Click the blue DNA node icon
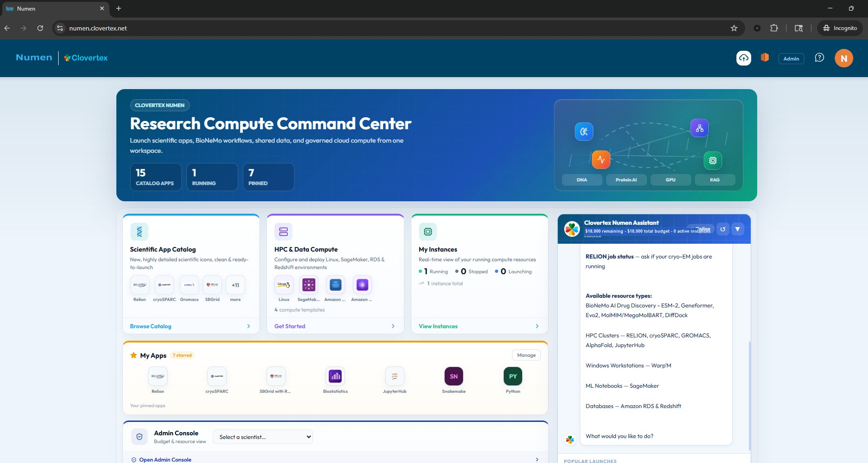The height and width of the screenshot is (463, 868). 584,132
